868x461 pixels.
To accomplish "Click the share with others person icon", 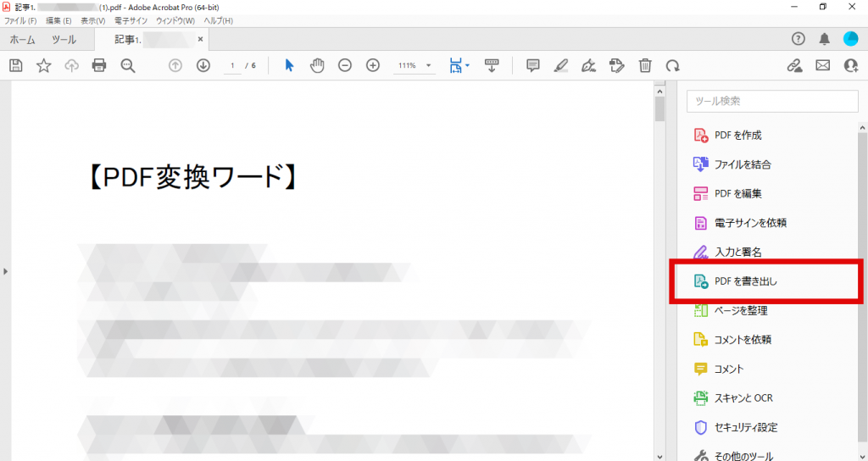I will coord(851,66).
